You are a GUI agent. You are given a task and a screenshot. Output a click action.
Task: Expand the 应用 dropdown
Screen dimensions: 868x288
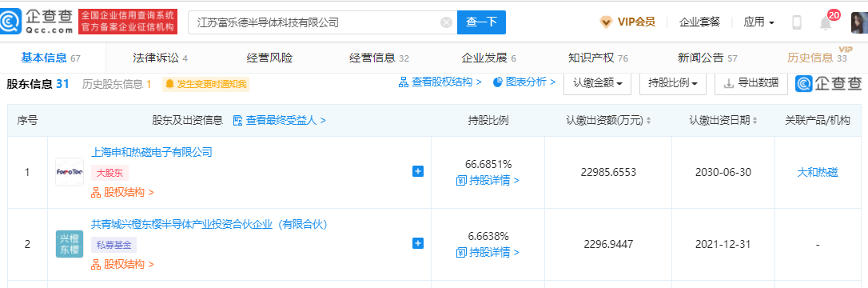coord(759,22)
